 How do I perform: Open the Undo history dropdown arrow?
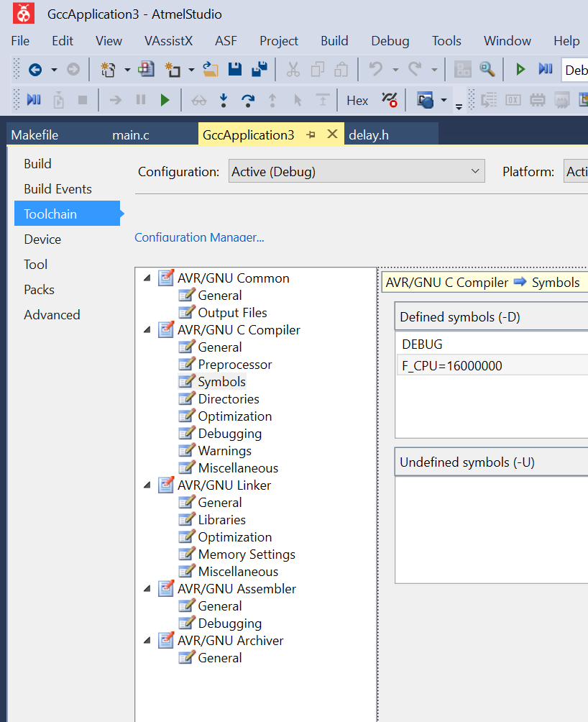point(395,70)
